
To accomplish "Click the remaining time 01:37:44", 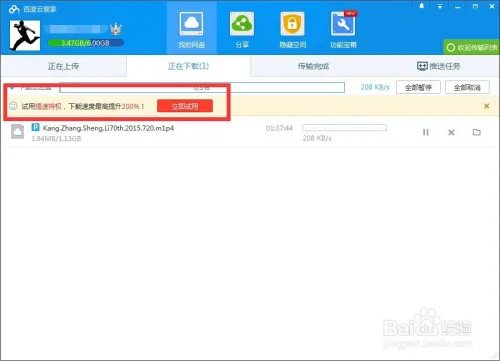I will pyautogui.click(x=279, y=128).
